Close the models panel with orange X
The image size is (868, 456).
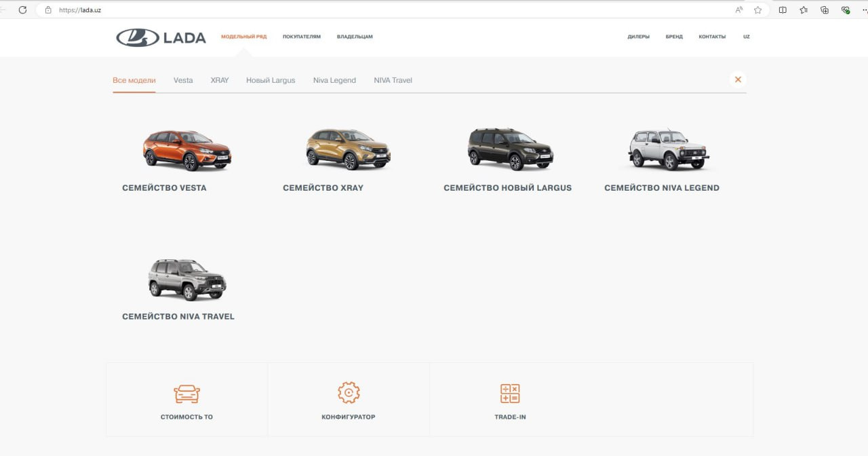click(x=738, y=79)
